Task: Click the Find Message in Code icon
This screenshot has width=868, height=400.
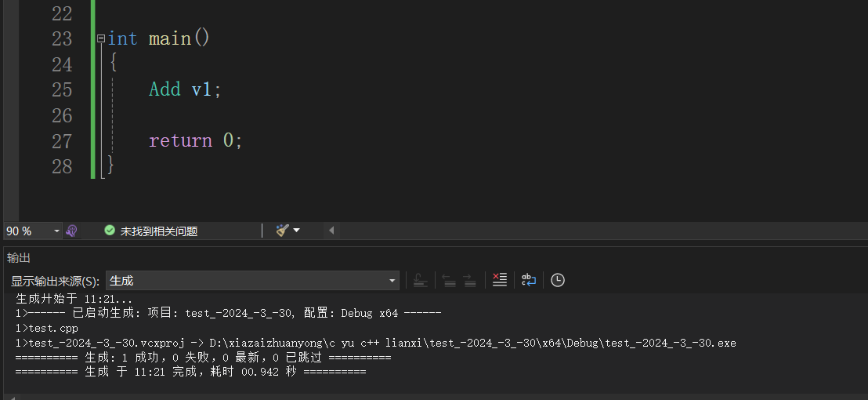Action: click(x=420, y=280)
